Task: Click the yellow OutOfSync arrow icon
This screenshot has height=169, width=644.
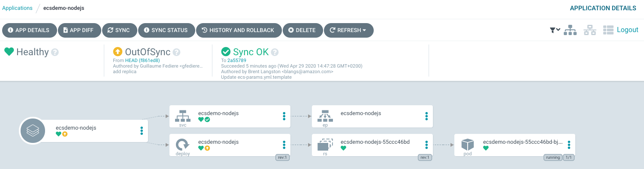Action: (118, 52)
